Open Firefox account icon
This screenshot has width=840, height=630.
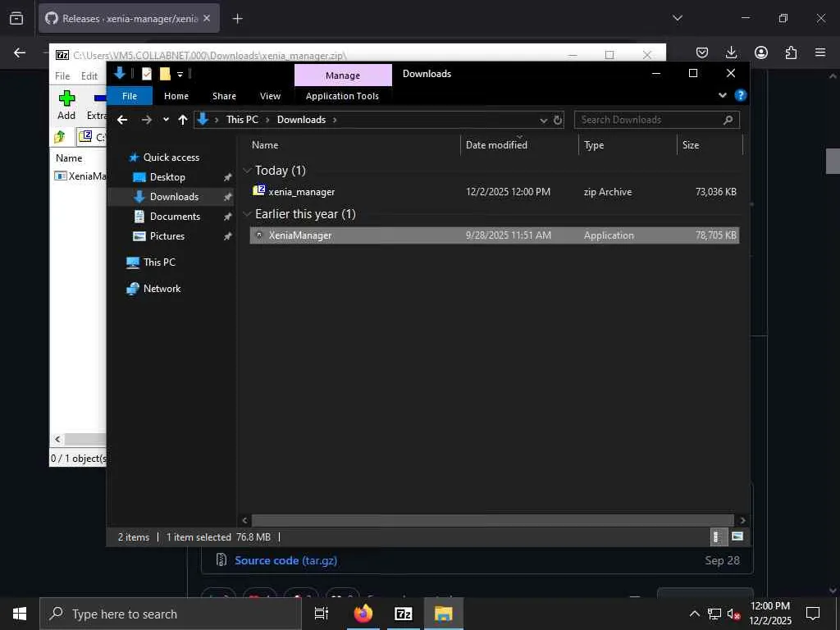coord(761,52)
